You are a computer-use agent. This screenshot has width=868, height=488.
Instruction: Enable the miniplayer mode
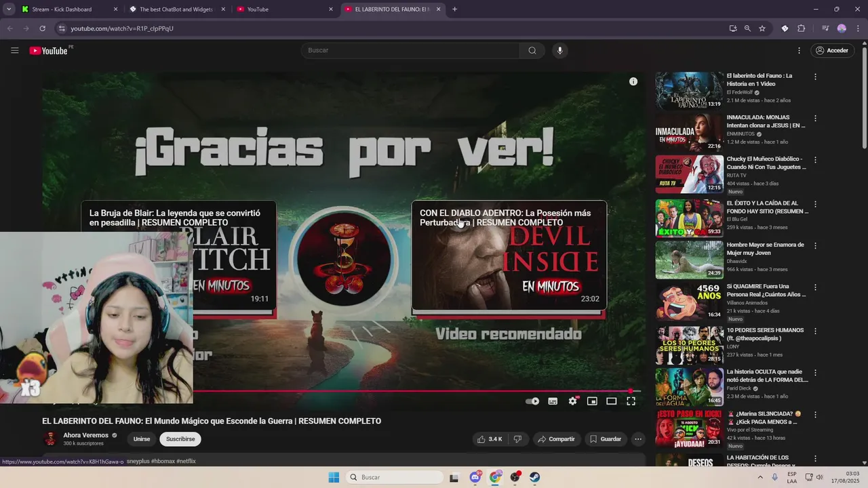[592, 401]
